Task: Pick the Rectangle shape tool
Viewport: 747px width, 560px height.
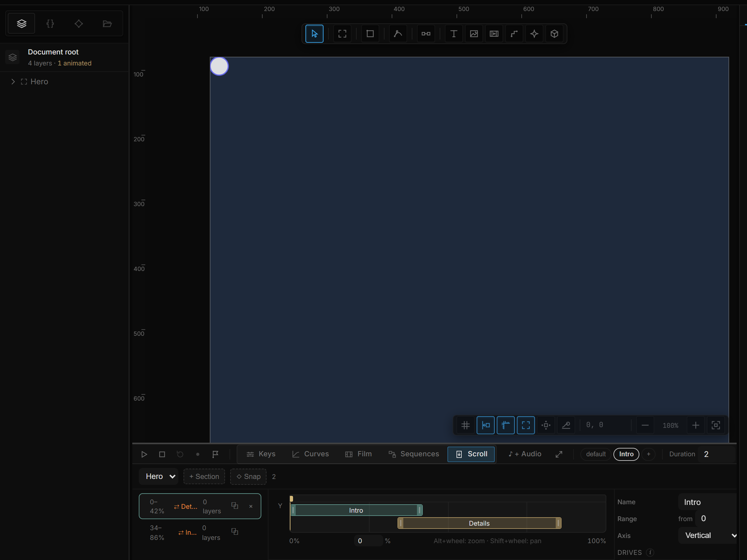Action: point(370,34)
